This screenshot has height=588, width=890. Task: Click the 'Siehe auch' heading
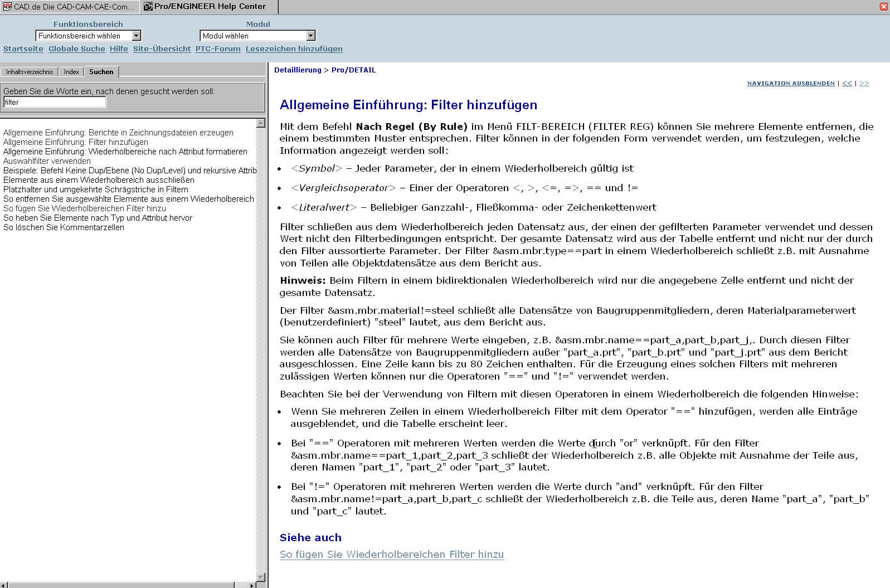coord(310,538)
